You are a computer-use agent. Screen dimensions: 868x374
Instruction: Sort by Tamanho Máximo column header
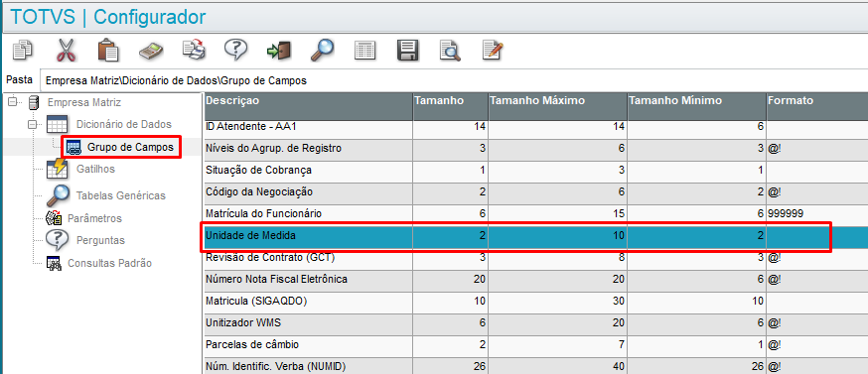[x=557, y=106]
